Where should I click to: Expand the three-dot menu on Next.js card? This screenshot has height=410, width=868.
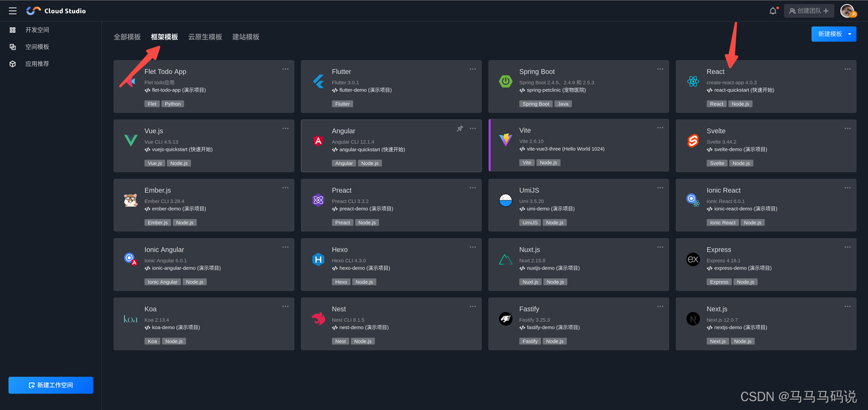coord(847,306)
